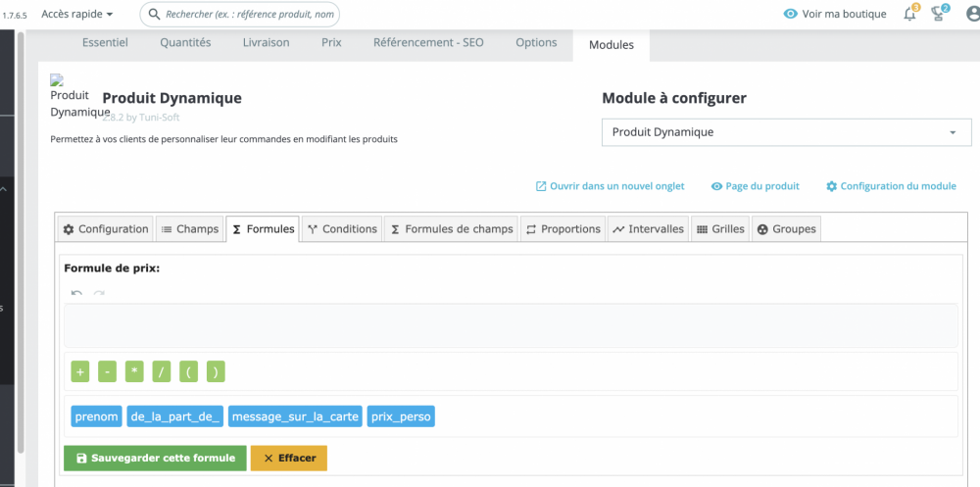Viewport: 980px width, 487px height.
Task: Open the trophy achievements icon
Action: tap(939, 14)
